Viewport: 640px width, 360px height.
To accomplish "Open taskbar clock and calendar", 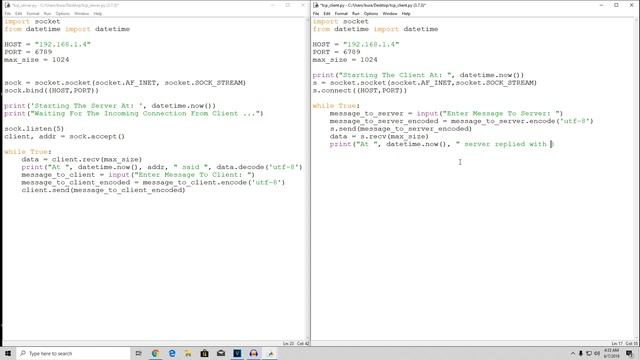I will point(611,353).
